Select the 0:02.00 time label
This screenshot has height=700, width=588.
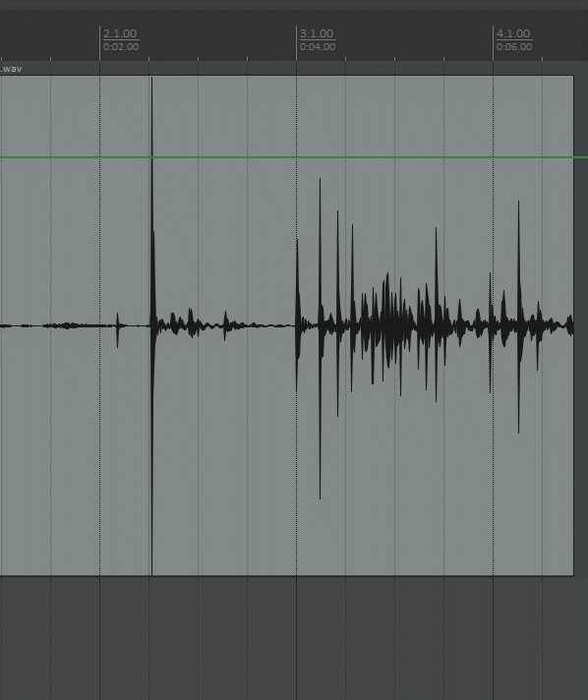tap(121, 46)
